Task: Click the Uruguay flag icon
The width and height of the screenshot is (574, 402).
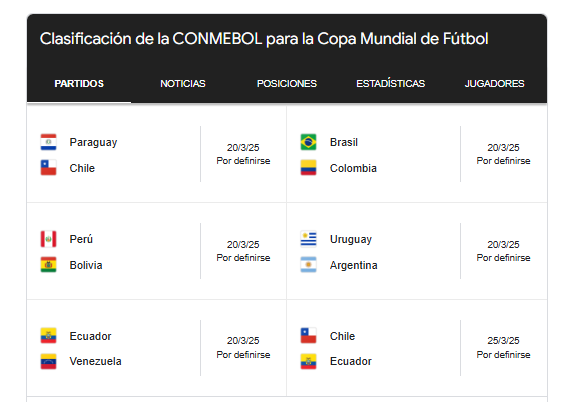Action: point(308,239)
